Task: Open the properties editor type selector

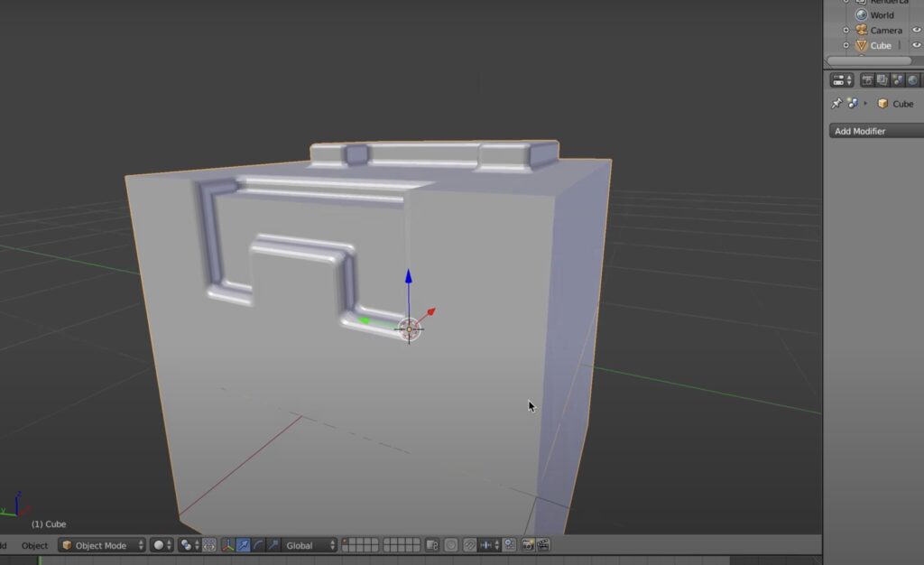Action: (x=842, y=80)
